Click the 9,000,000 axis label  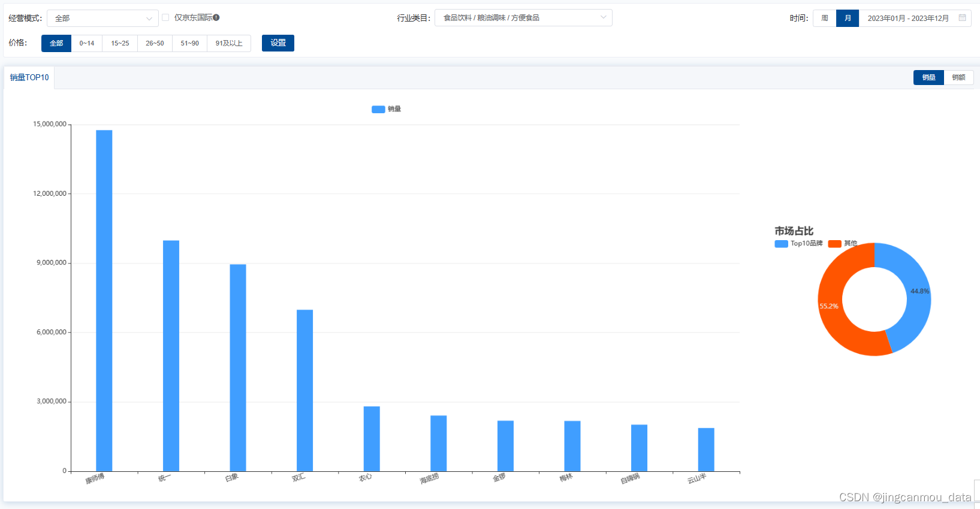(52, 262)
